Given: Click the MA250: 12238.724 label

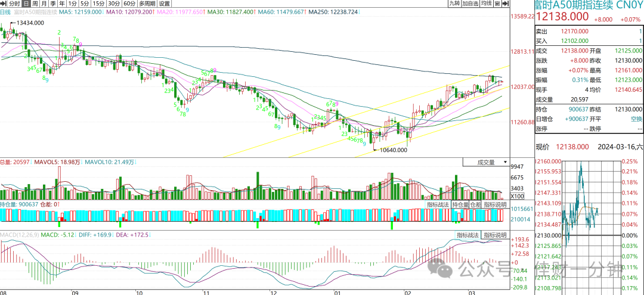Looking at the screenshot, I should (334, 12).
